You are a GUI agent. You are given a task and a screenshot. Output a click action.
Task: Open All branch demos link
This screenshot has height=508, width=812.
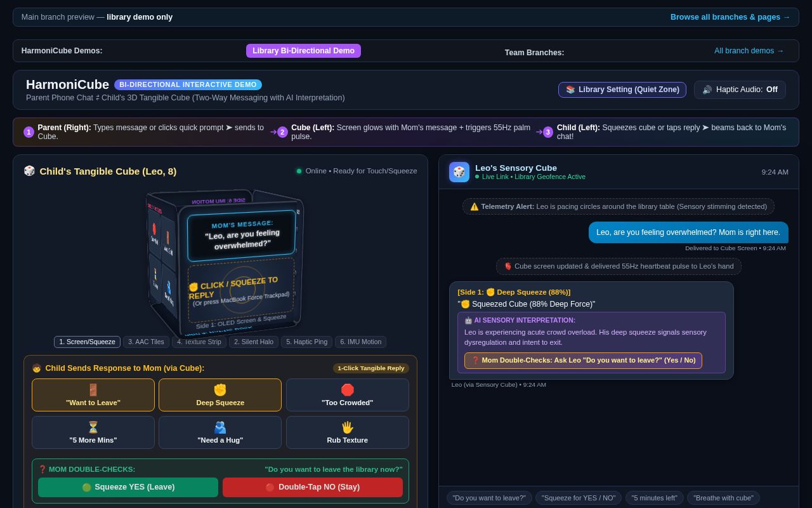click(x=749, y=51)
